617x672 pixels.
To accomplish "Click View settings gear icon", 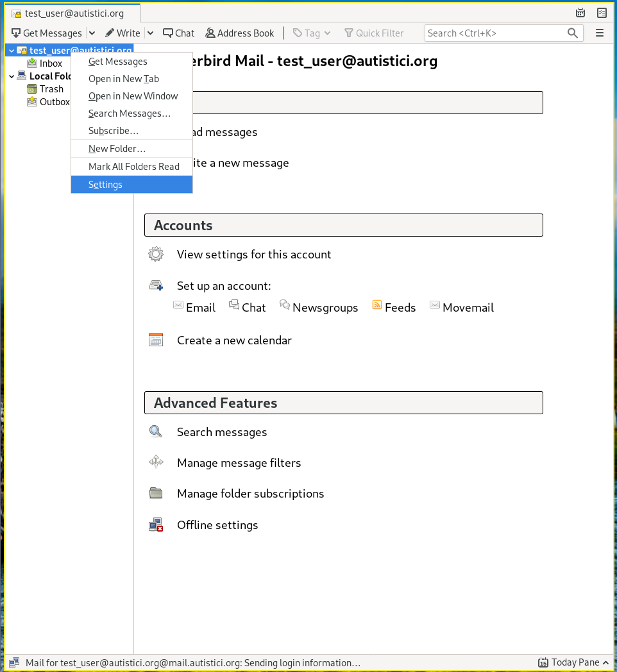I will click(156, 254).
